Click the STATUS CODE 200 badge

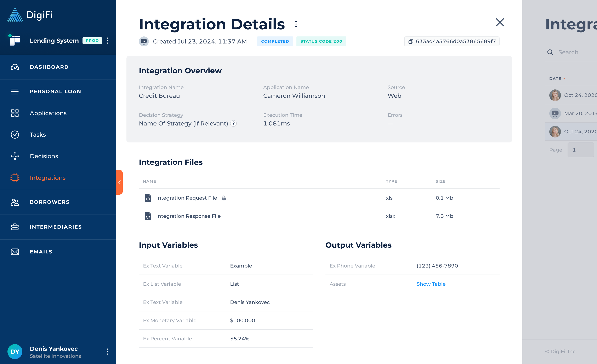coord(321,41)
